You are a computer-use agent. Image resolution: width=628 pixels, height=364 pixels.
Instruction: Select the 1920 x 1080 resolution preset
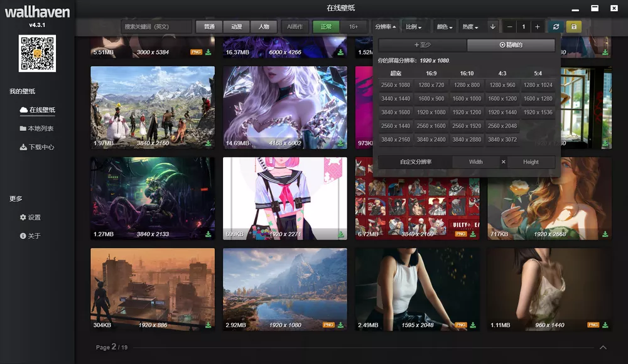(431, 112)
